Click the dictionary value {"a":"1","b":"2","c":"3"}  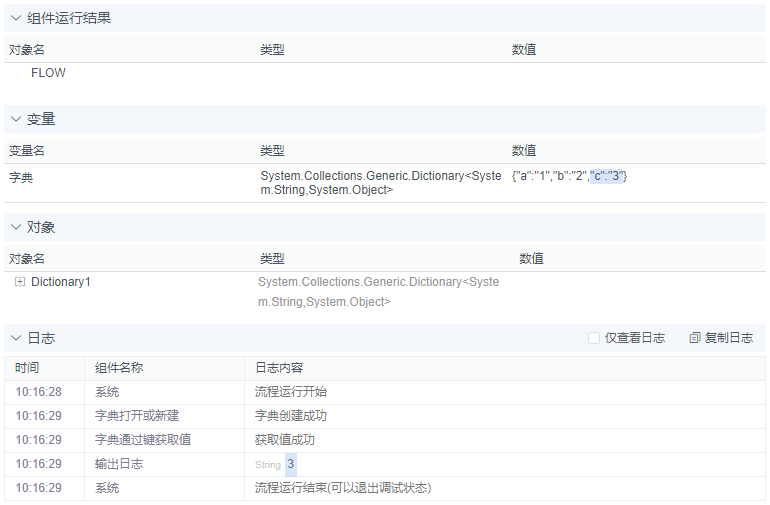point(569,176)
